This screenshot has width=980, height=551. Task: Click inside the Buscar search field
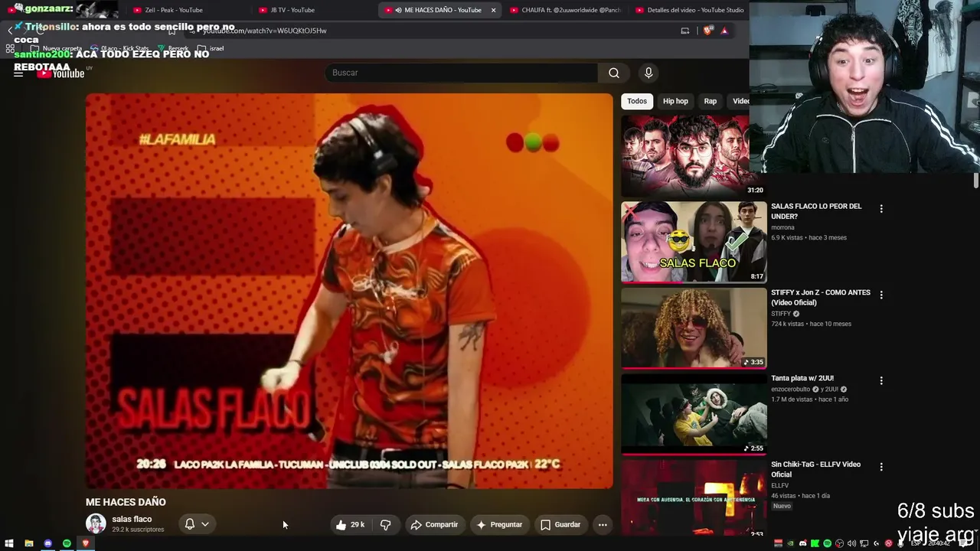tap(461, 73)
